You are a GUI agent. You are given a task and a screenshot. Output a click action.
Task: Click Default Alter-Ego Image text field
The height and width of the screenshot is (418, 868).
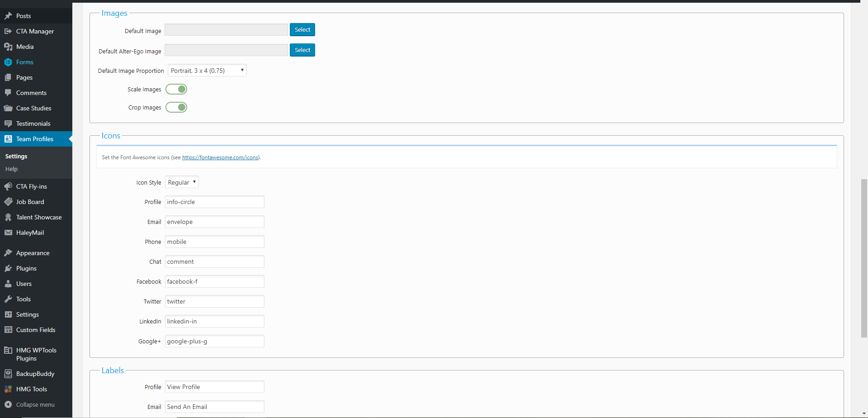[x=226, y=50]
